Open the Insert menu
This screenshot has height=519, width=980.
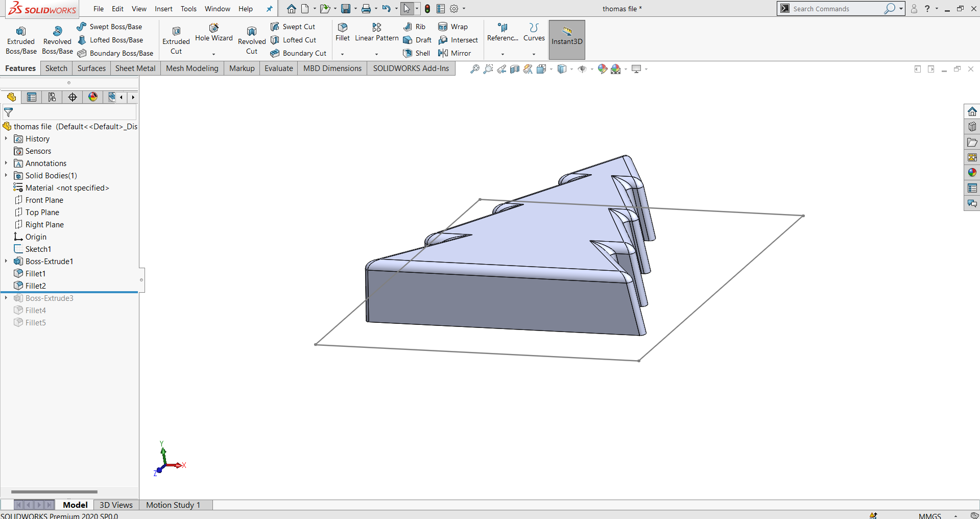point(164,9)
